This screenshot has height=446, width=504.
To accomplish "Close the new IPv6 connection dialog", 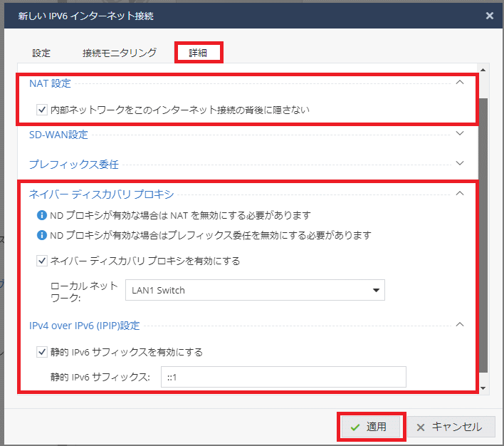I will coord(489,15).
